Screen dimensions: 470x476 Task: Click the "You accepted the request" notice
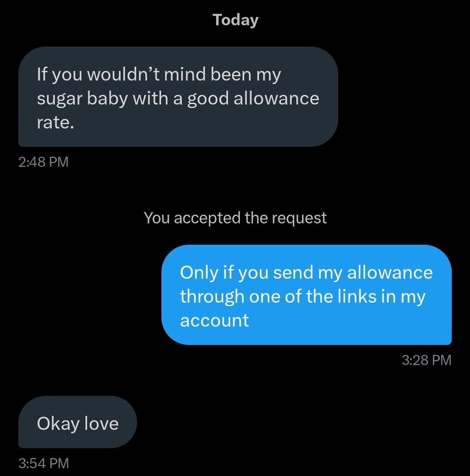(235, 218)
